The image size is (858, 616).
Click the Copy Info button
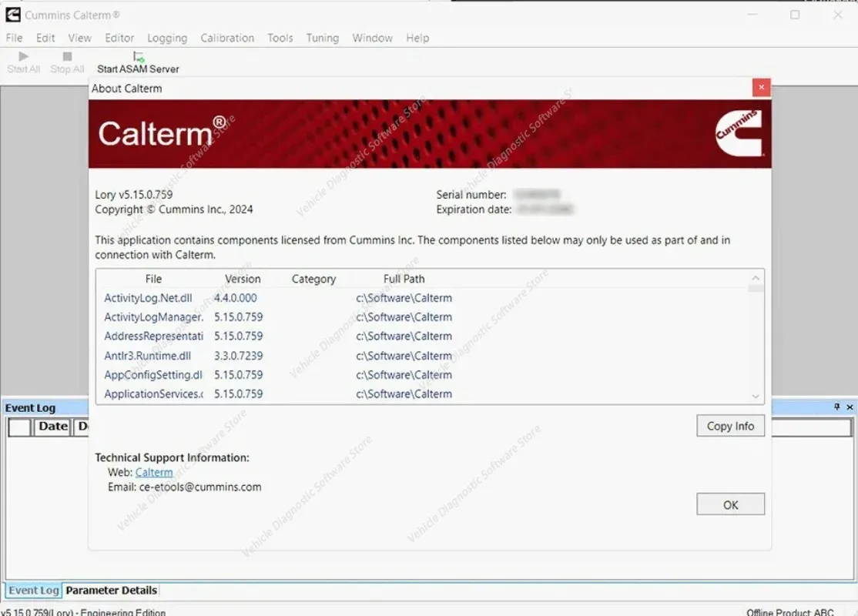[729, 426]
